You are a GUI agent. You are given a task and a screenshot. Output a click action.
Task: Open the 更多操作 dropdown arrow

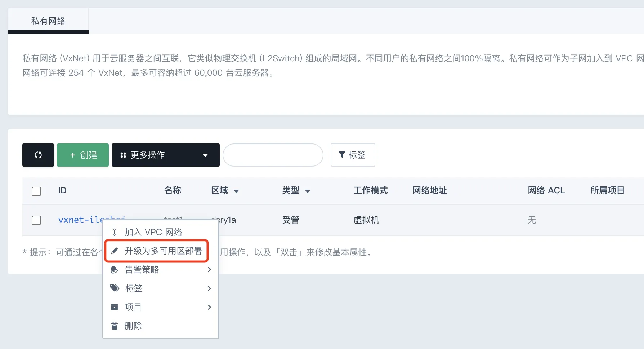tap(205, 155)
